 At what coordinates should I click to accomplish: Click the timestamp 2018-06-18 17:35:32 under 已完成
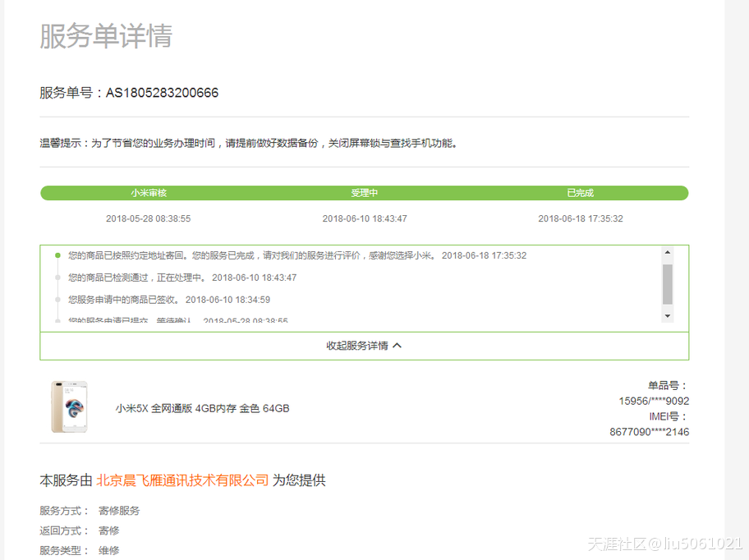[581, 218]
